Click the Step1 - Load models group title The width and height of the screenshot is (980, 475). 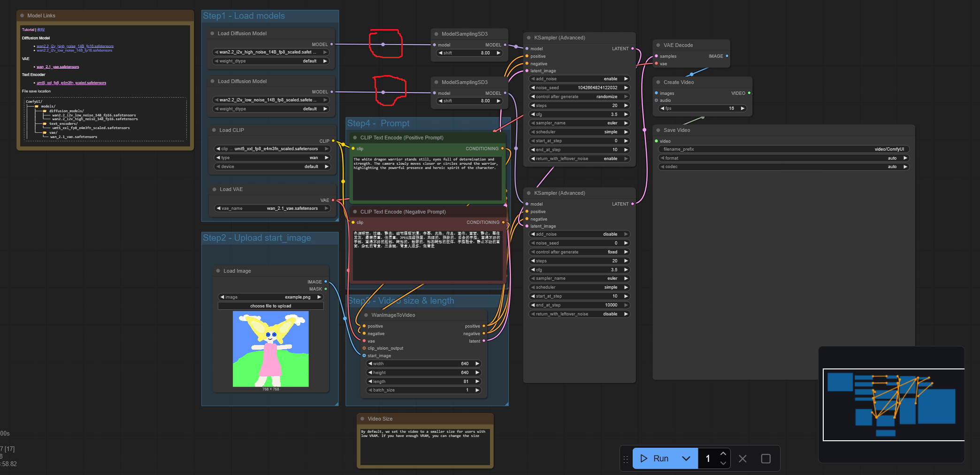coord(244,16)
